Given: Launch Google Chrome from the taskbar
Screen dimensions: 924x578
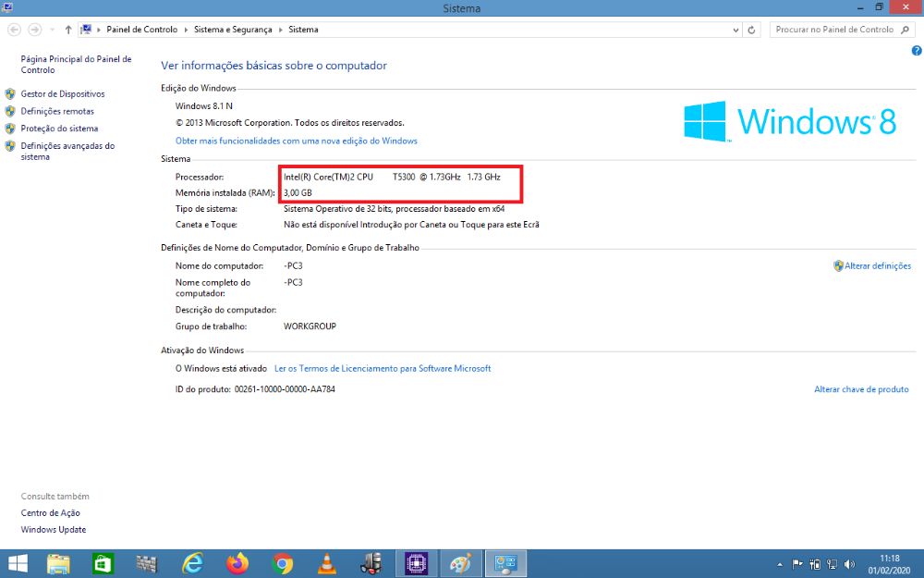Looking at the screenshot, I should tap(283, 564).
